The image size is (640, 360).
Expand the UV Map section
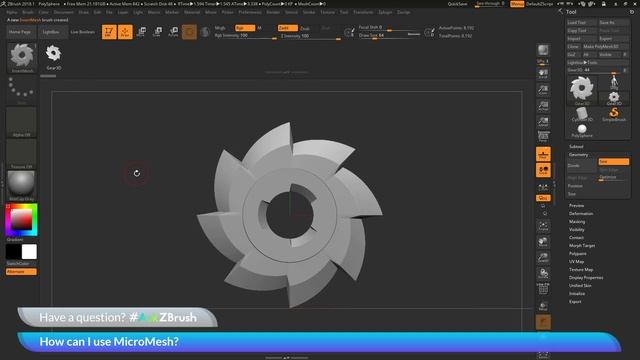[576, 262]
